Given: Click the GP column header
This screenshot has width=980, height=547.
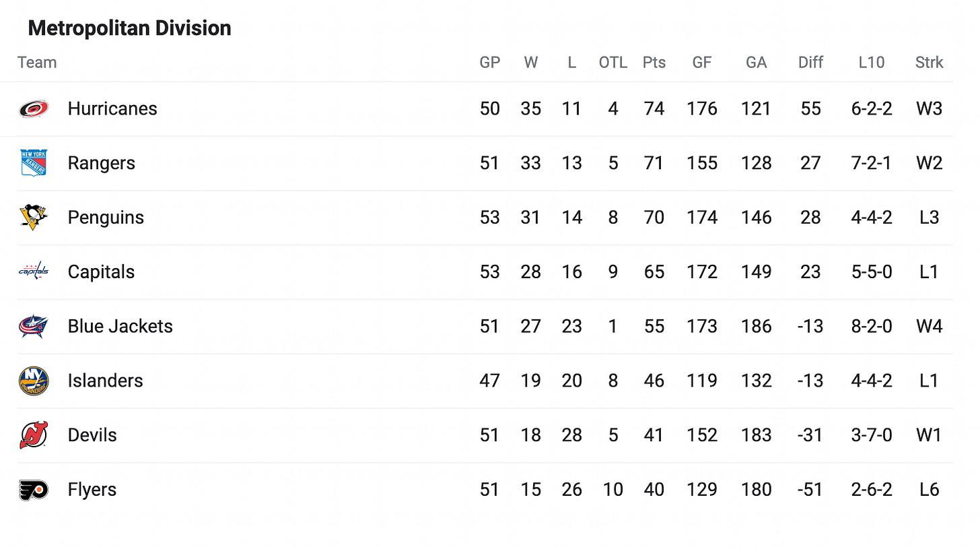Looking at the screenshot, I should [x=490, y=63].
